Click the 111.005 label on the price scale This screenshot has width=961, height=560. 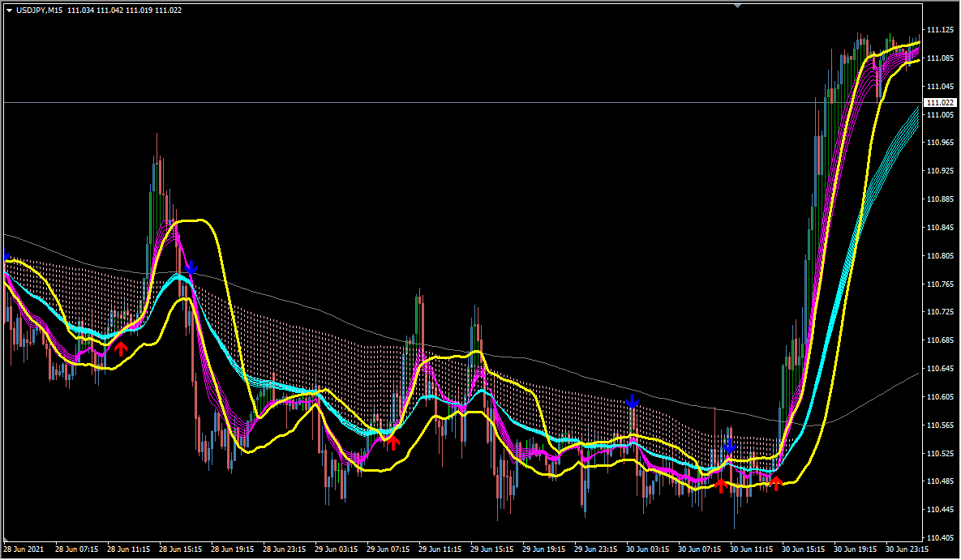(x=940, y=114)
